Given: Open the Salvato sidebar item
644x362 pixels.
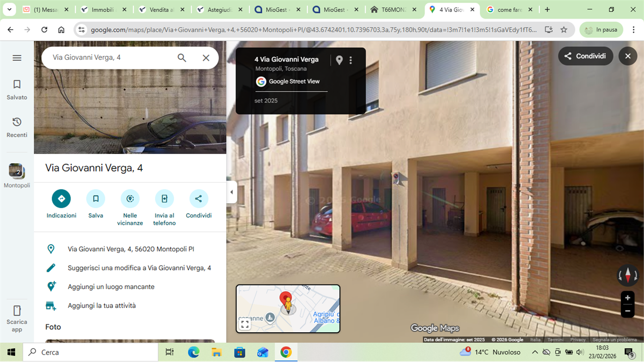Looking at the screenshot, I should [x=17, y=89].
